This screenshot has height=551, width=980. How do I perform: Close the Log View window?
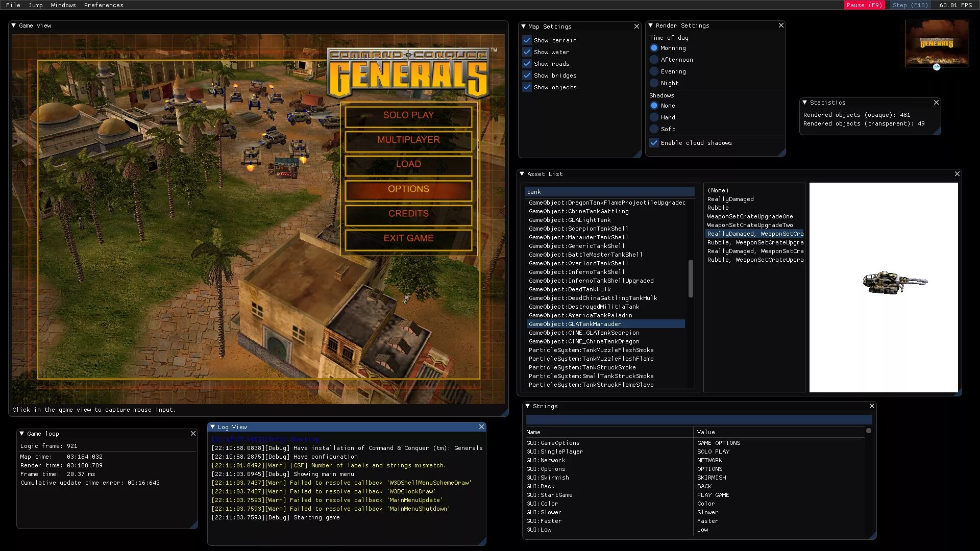(x=481, y=427)
